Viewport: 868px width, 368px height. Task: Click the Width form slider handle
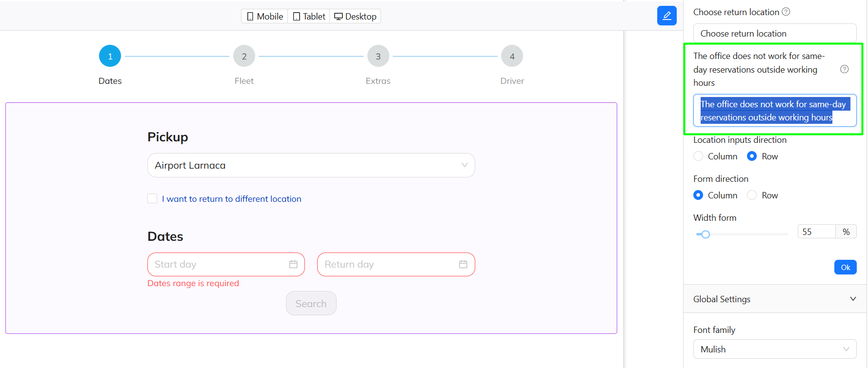point(706,234)
